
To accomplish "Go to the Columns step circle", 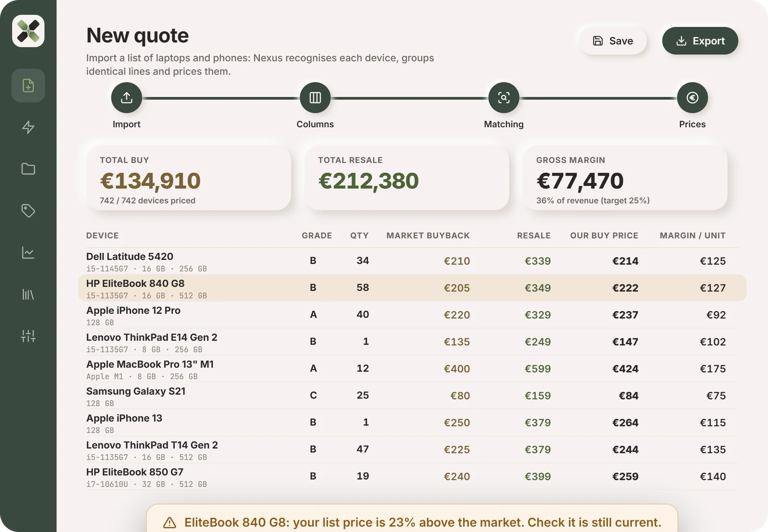I will click(x=315, y=98).
